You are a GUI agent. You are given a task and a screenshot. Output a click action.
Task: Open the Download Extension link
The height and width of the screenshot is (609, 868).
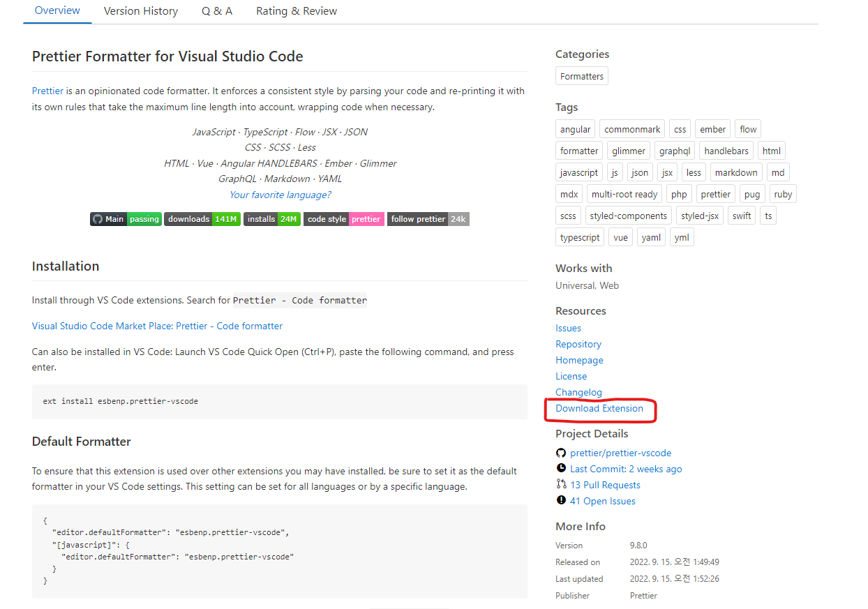click(x=599, y=408)
